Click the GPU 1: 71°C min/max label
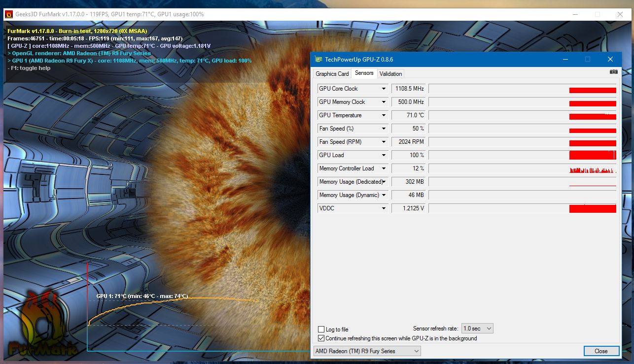This screenshot has height=364, width=634. 142,296
